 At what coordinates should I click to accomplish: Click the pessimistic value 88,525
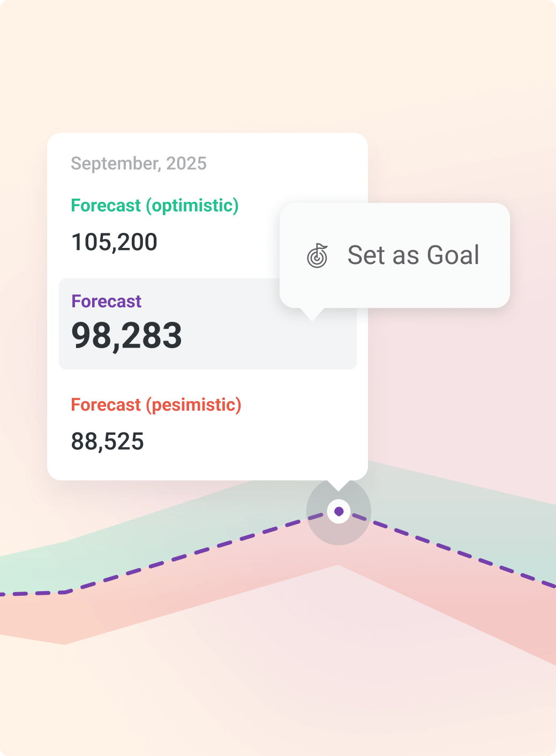tap(108, 442)
